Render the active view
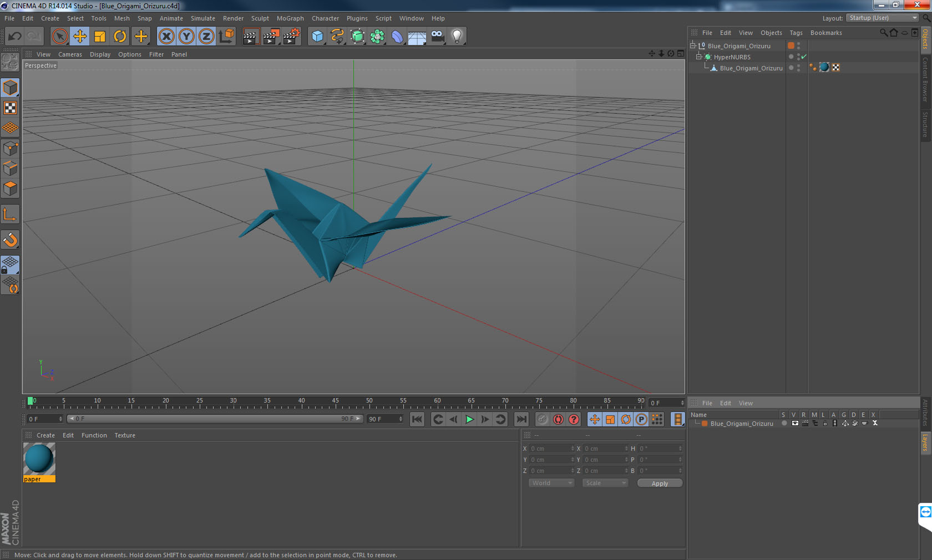This screenshot has height=560, width=932. (x=251, y=37)
